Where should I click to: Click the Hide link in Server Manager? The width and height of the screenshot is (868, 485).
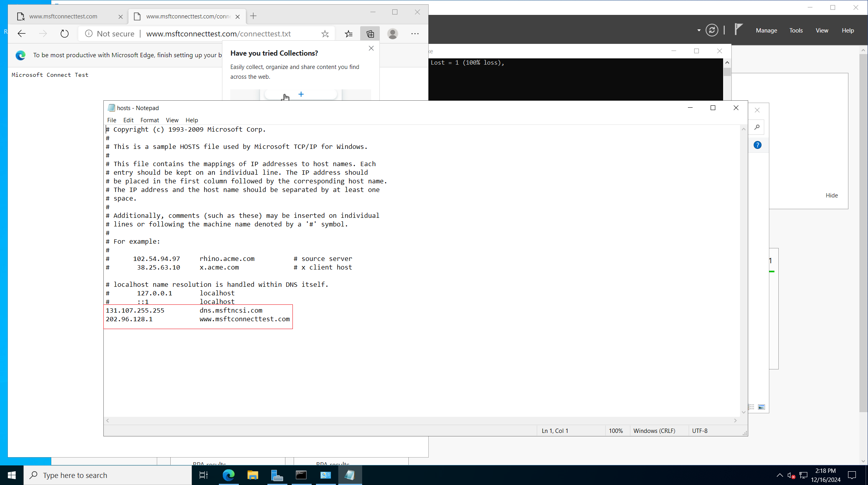(x=832, y=195)
